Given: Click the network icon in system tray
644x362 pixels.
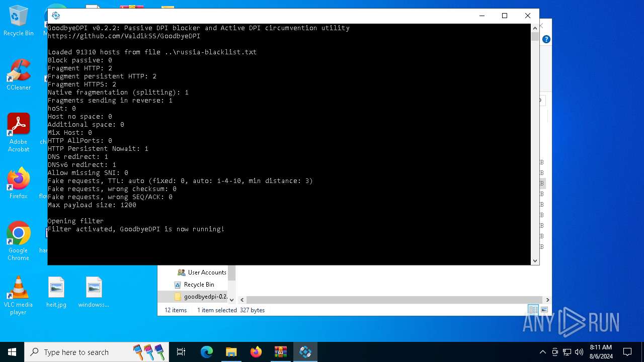Looking at the screenshot, I should point(567,352).
